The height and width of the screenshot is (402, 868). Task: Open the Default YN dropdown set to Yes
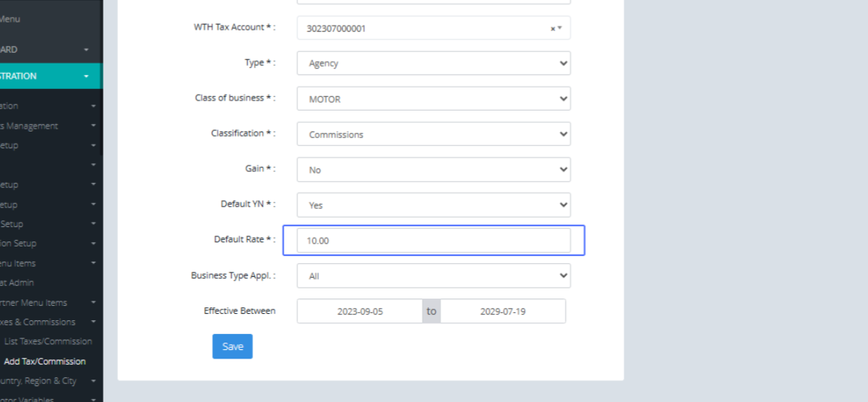[x=433, y=205]
